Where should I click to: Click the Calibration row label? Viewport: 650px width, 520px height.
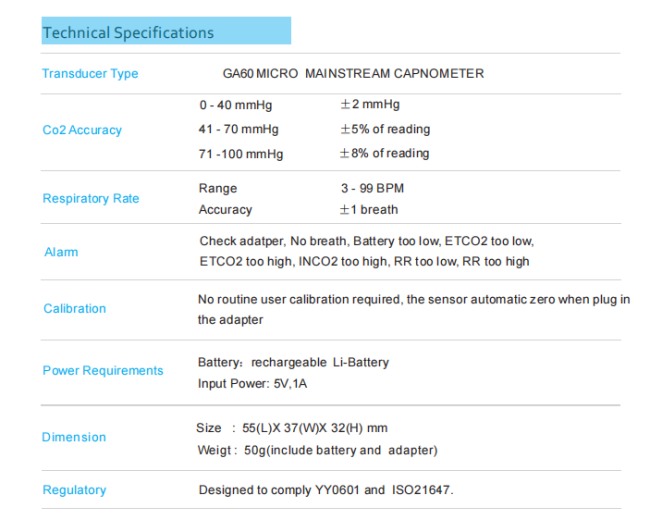74,309
